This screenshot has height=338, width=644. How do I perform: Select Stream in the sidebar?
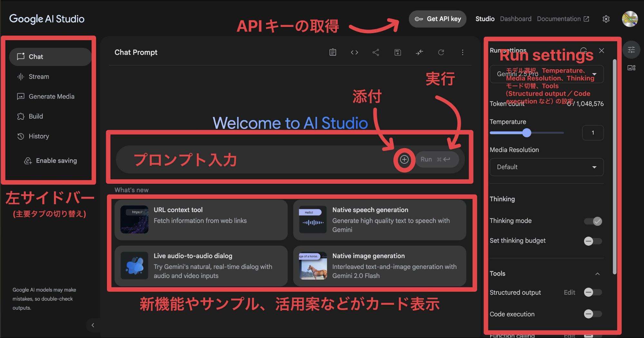[50, 77]
